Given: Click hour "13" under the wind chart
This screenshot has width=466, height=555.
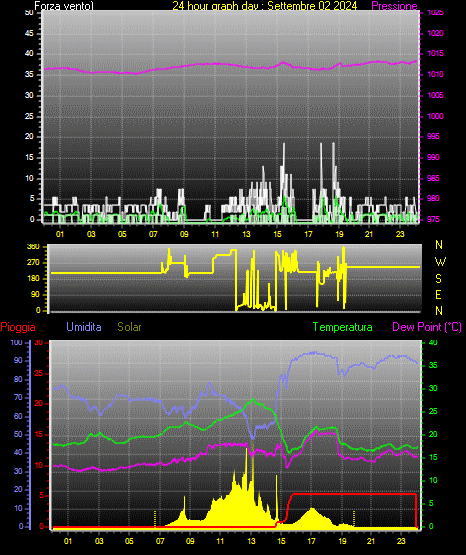Looking at the screenshot, I should pyautogui.click(x=246, y=234).
